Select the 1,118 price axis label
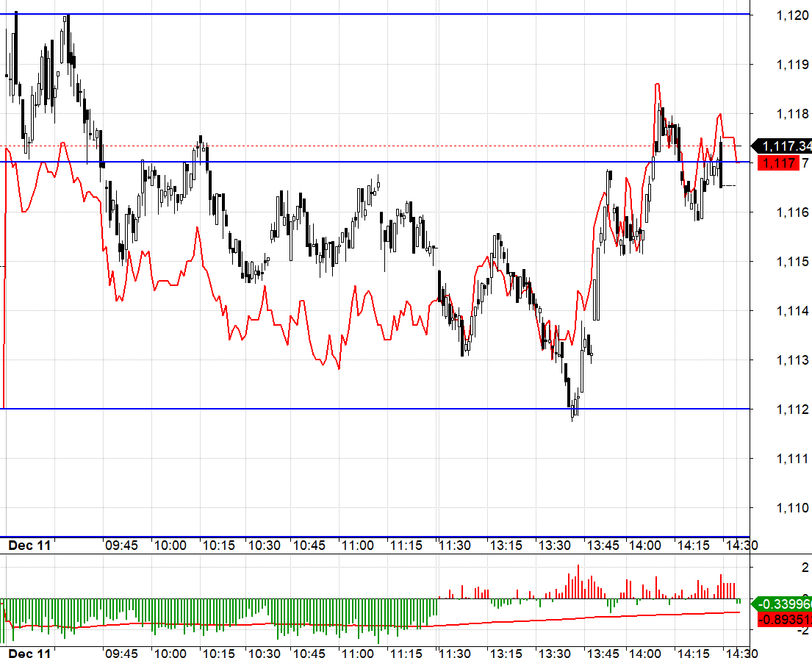Viewport: 812px width, 658px height. tap(792, 113)
